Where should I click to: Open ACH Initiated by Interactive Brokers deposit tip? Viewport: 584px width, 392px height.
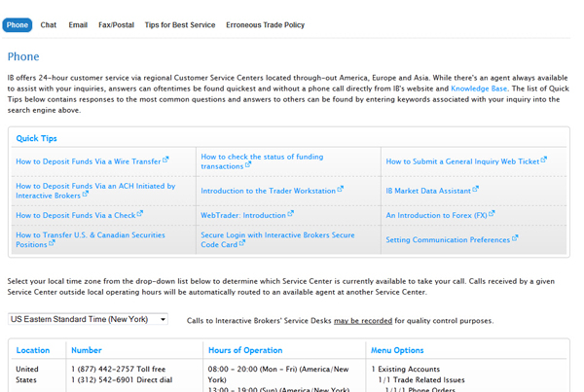(x=95, y=191)
